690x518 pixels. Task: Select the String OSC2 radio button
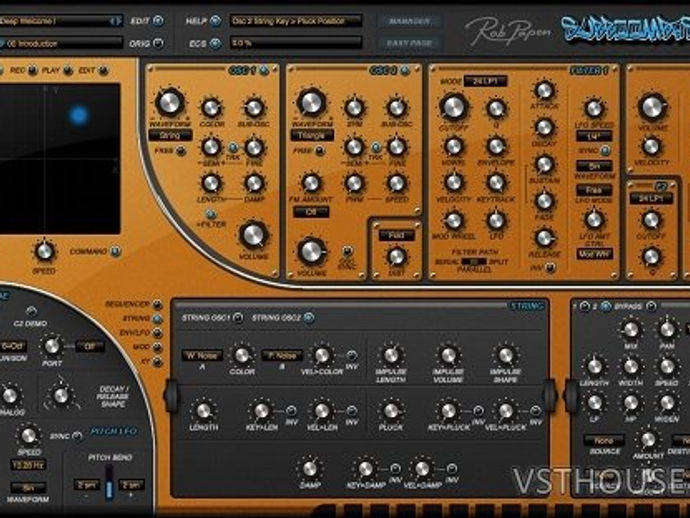(309, 317)
